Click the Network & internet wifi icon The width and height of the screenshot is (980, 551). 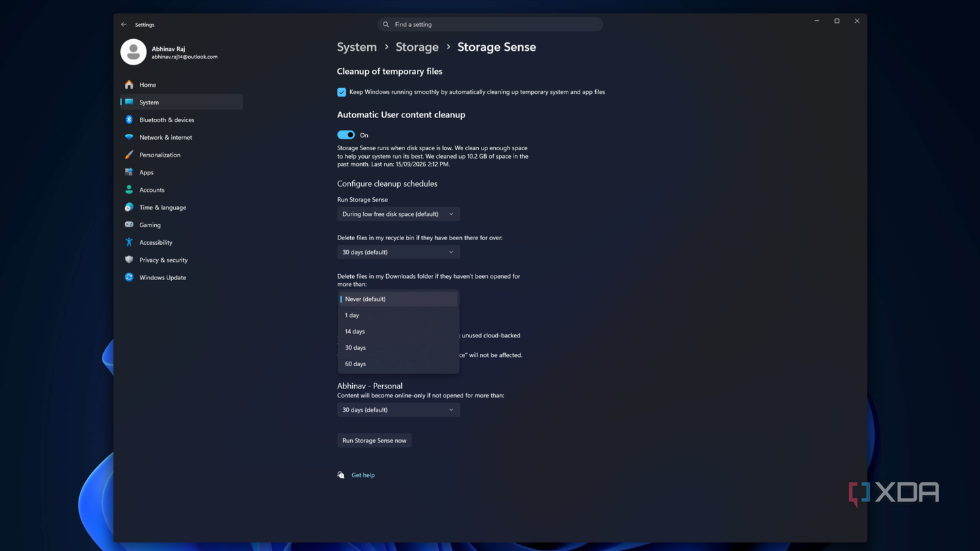pos(129,137)
